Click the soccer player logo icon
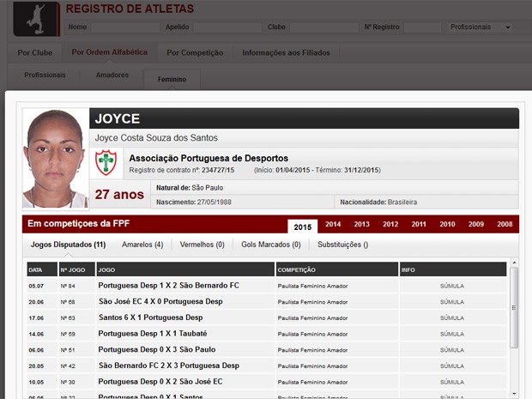532x399 pixels. click(x=38, y=19)
